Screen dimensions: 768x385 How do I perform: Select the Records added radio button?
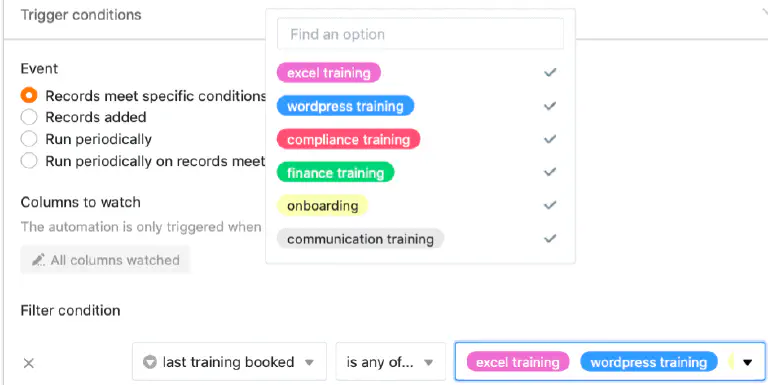click(x=29, y=117)
